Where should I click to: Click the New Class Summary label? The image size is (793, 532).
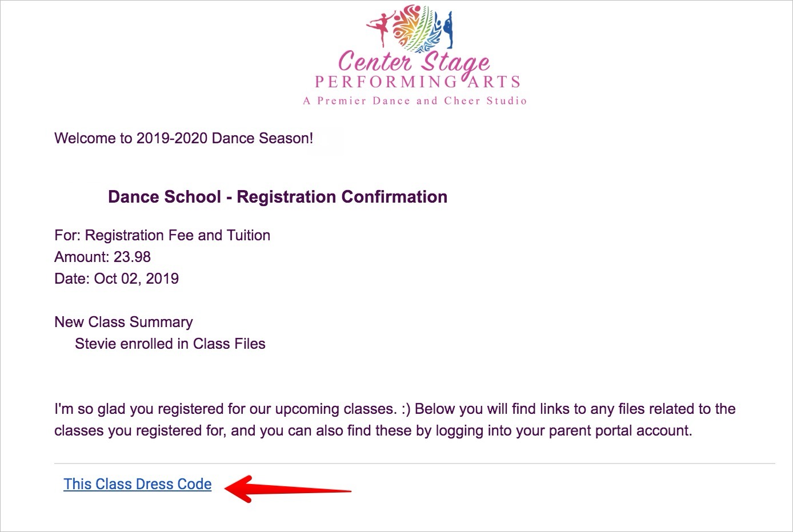click(123, 322)
